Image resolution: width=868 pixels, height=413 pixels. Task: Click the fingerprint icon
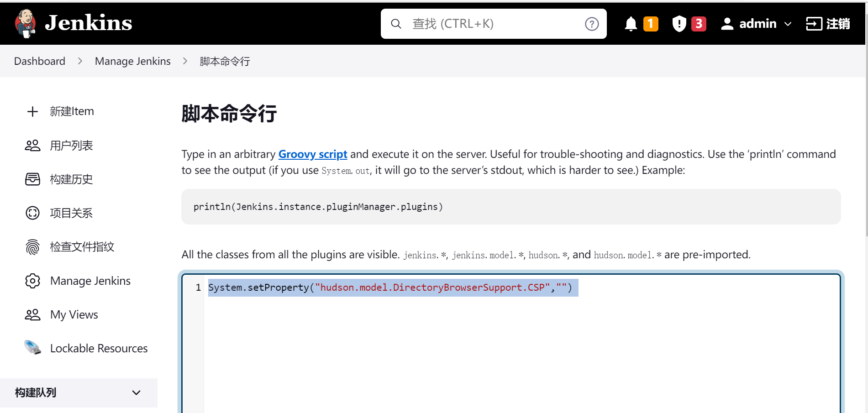(x=32, y=247)
